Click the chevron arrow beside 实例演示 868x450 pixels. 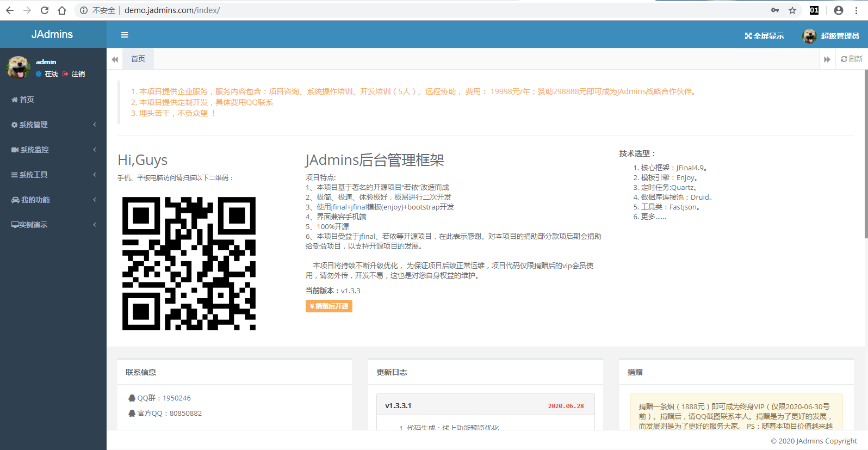point(95,225)
